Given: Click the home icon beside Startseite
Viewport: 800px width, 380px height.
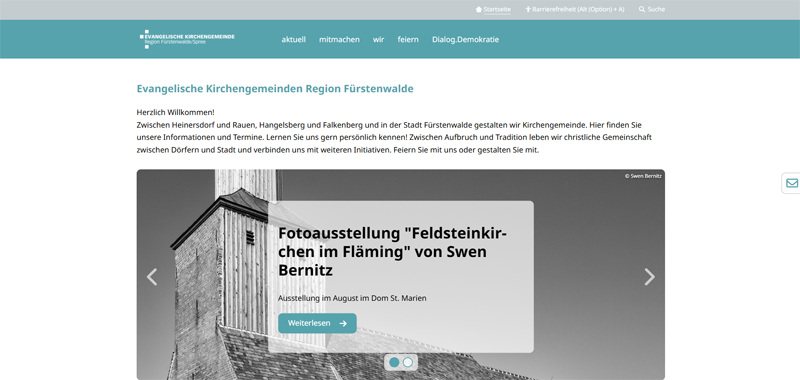Looking at the screenshot, I should 479,9.
